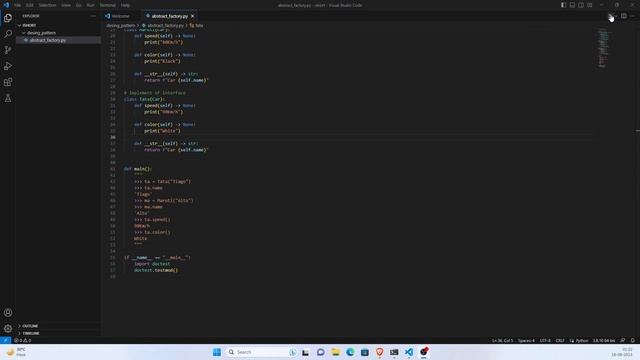Click the feedback icon in status bar

pos(622,340)
